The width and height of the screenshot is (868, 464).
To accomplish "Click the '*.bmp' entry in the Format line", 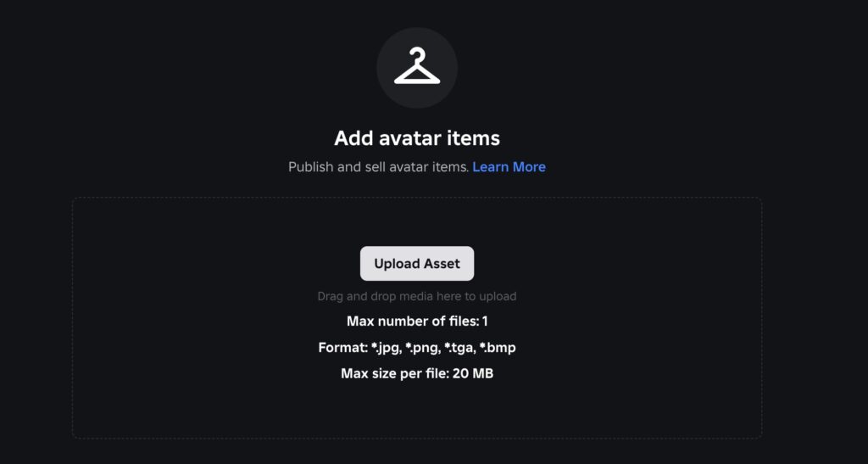I will coord(498,348).
